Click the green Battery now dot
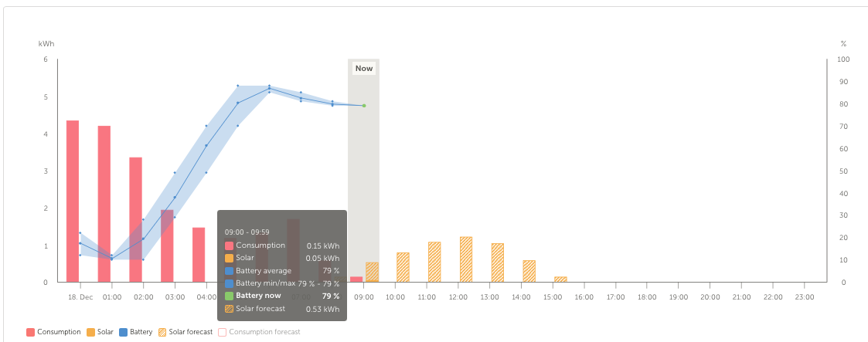Screen dimensions: 868x342 coord(364,106)
